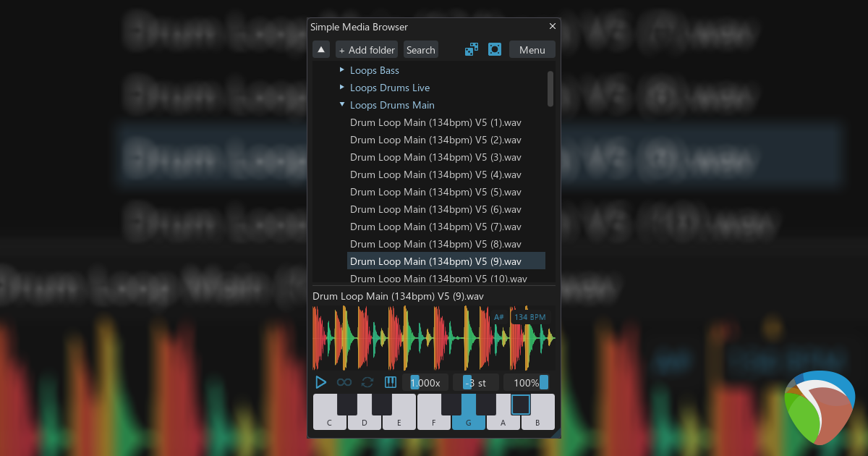
Task: Toggle the infinity loop playback icon
Action: point(344,382)
